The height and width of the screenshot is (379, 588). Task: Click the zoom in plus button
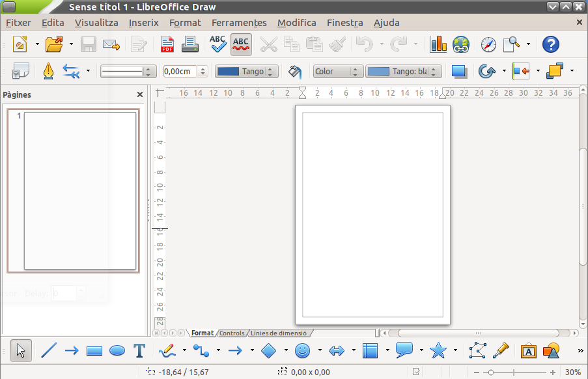553,372
